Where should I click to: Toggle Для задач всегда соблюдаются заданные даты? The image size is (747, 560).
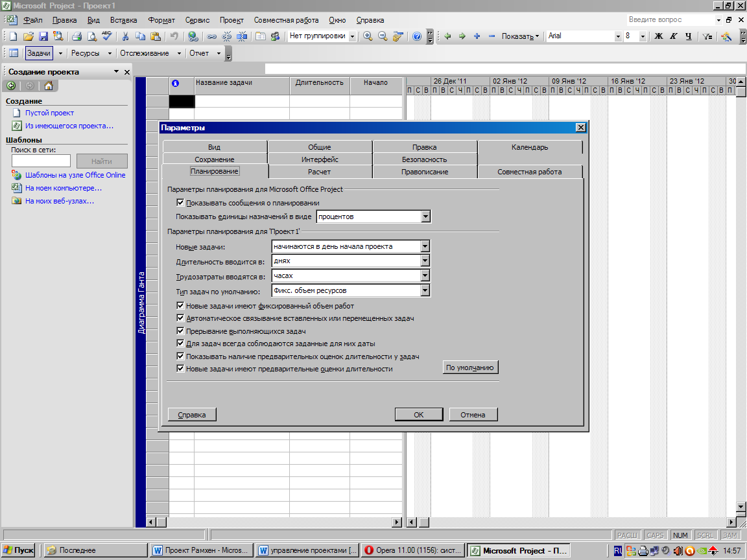pyautogui.click(x=180, y=344)
